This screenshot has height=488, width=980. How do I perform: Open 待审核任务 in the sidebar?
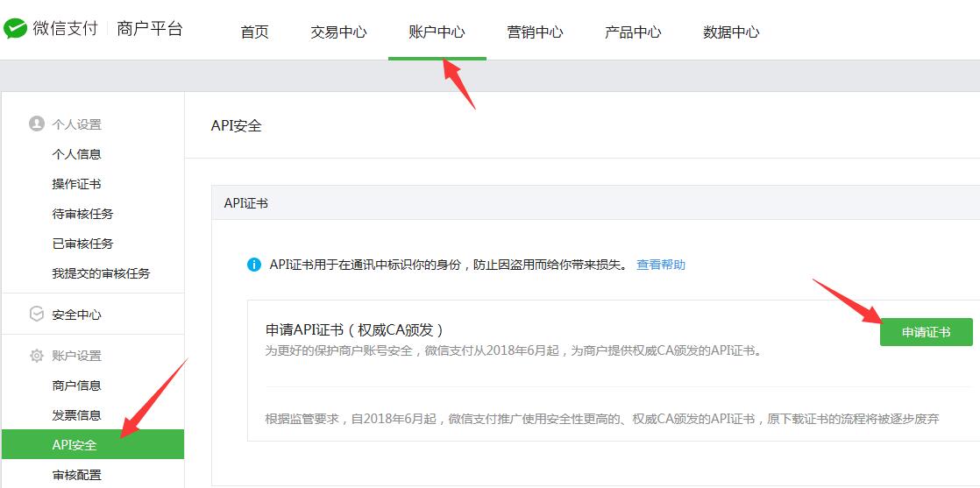tap(83, 214)
